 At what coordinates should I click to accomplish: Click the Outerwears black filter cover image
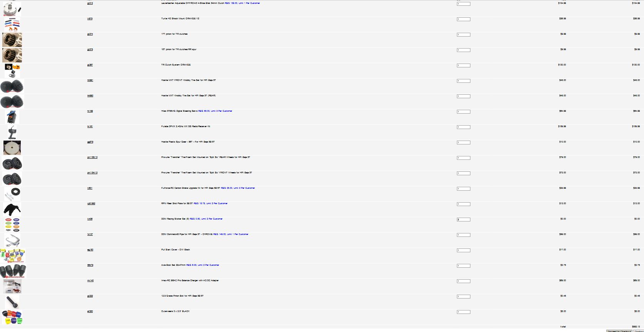point(12,317)
